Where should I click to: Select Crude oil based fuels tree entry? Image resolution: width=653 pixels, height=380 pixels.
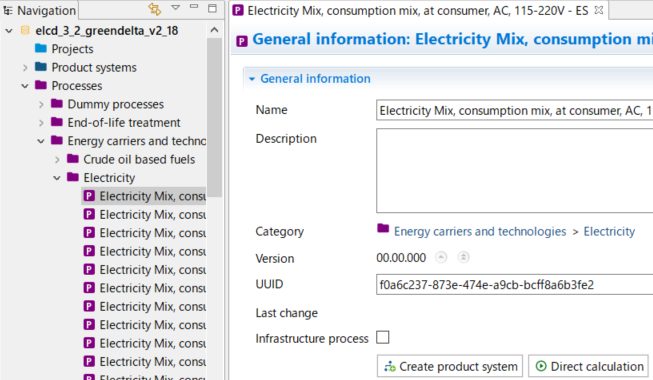tap(139, 159)
